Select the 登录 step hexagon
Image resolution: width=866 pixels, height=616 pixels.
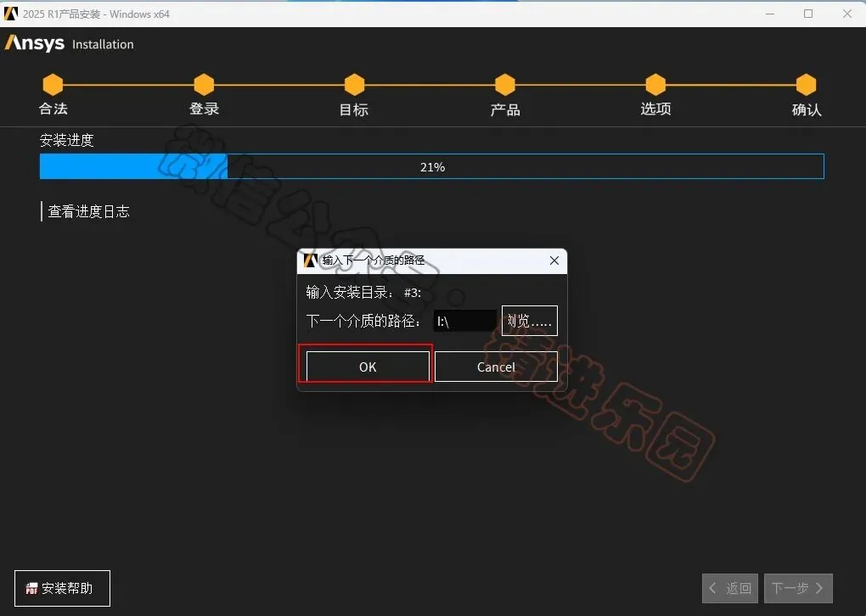[204, 85]
